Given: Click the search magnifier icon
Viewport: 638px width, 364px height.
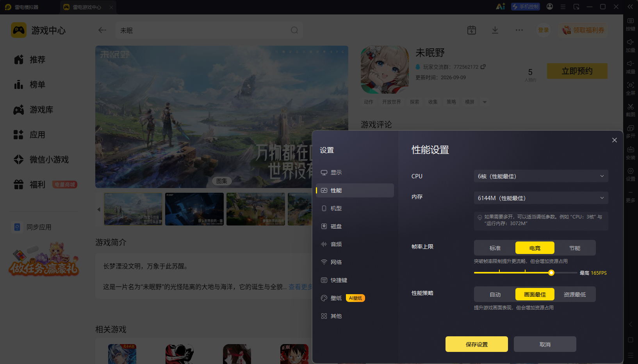Looking at the screenshot, I should coord(294,30).
